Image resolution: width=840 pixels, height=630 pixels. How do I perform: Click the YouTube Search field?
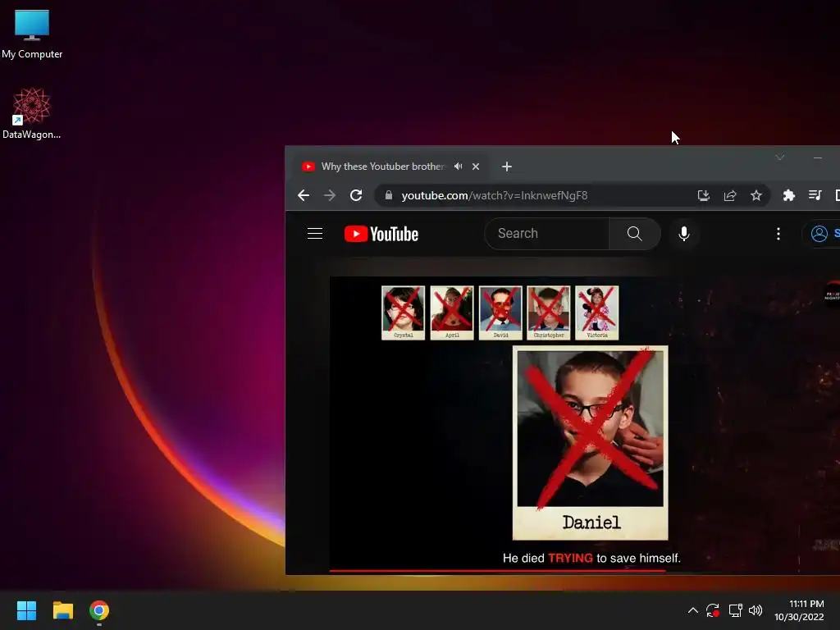tap(546, 234)
